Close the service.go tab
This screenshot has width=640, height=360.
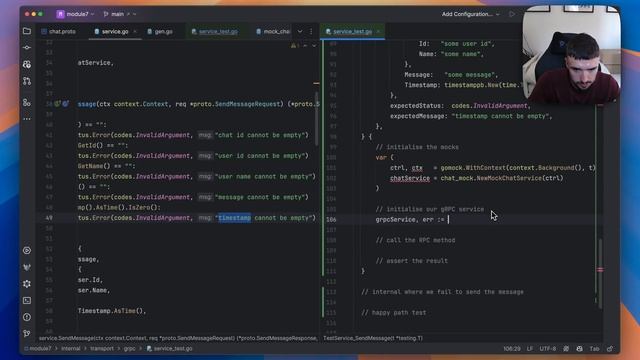(x=135, y=31)
